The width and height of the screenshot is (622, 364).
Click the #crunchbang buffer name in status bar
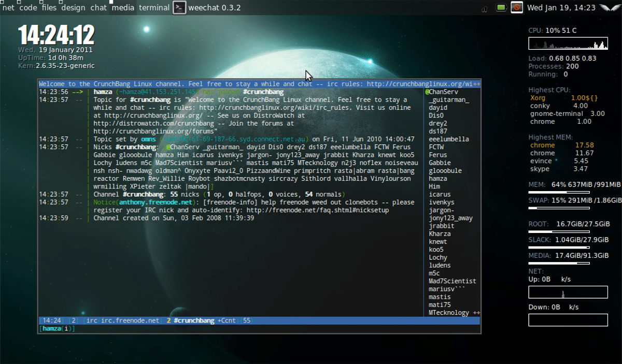(x=194, y=321)
